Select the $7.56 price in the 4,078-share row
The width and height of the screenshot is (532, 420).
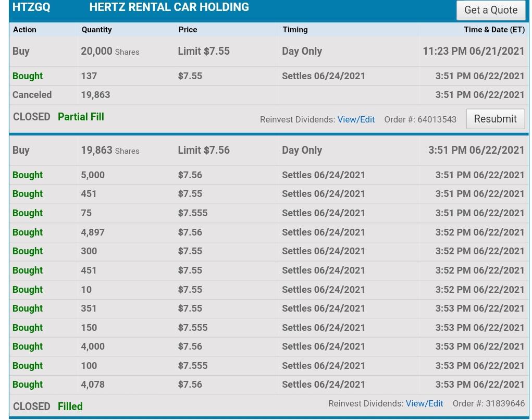[x=190, y=385]
